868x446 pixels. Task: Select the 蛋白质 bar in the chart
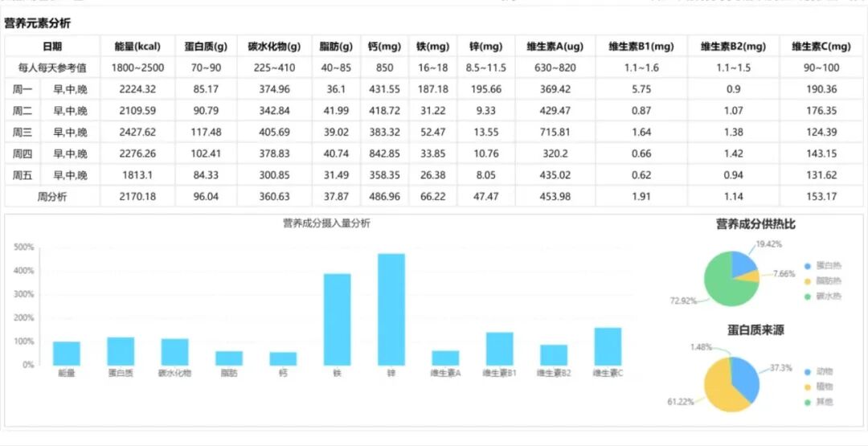121,351
